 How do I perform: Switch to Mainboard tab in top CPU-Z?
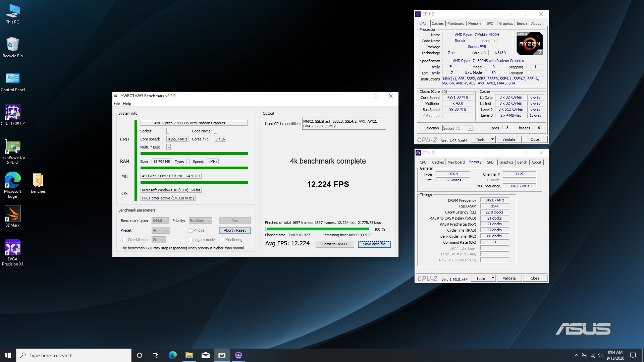tap(456, 23)
